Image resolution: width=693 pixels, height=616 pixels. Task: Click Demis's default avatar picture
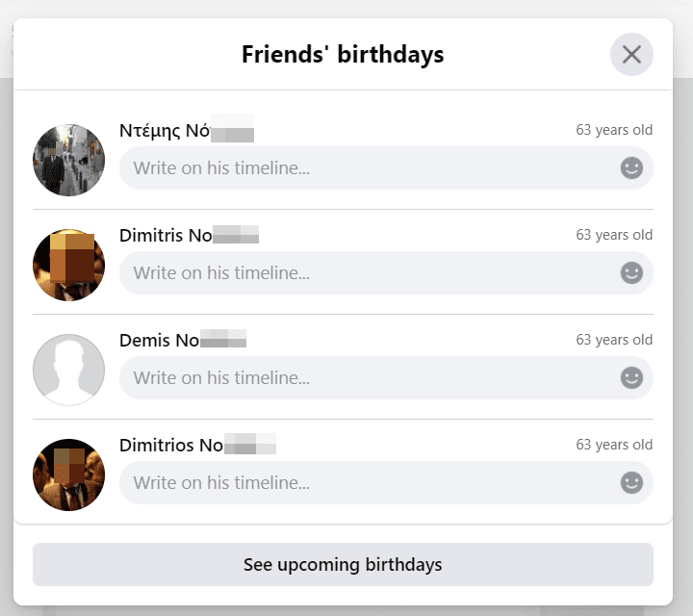(69, 370)
